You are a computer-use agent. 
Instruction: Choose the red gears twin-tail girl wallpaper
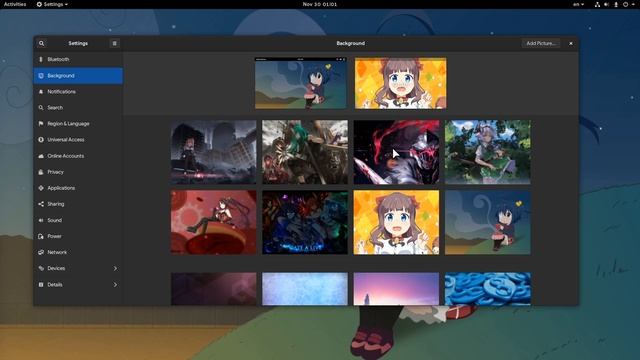pos(213,222)
